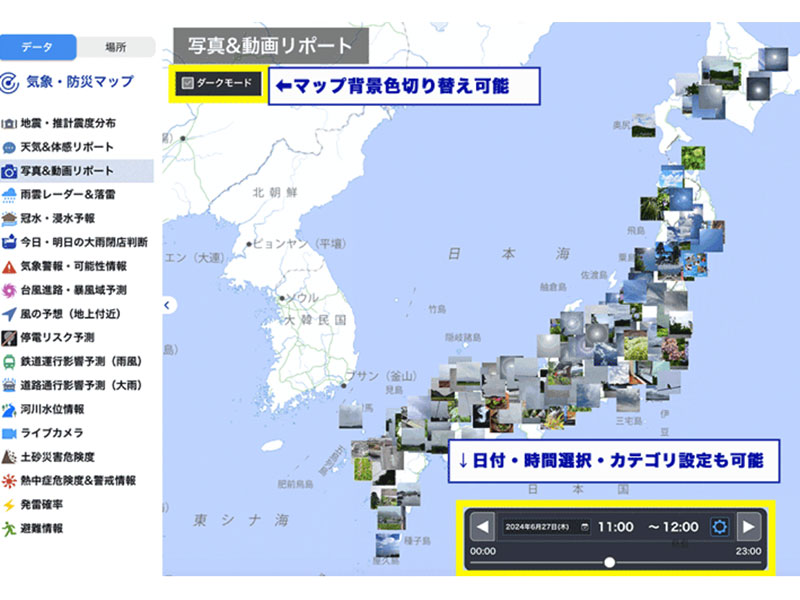The width and height of the screenshot is (800, 600).
Task: Select the 雨雲レーダー＆落雷 rain cloud icon
Action: (x=9, y=195)
